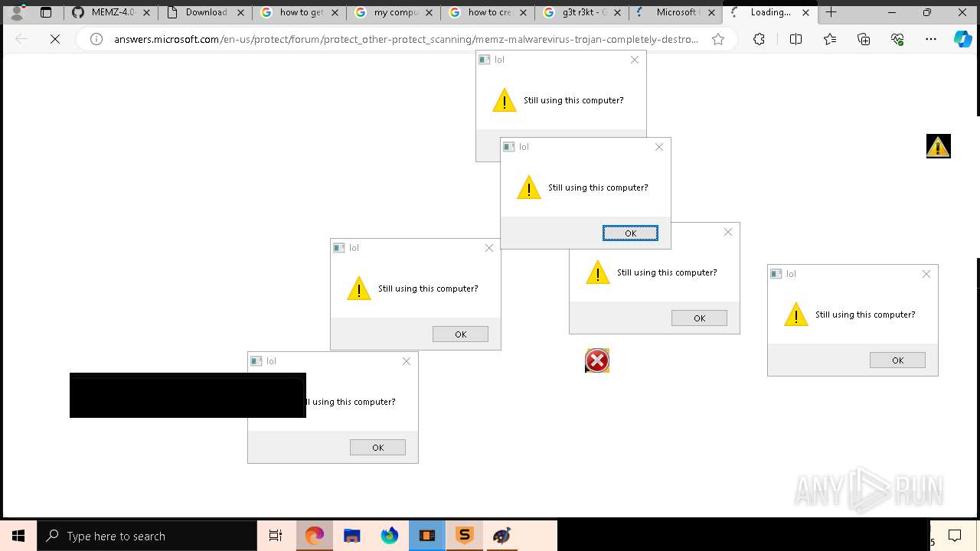This screenshot has height=551, width=980.
Task: Click the stray warning icon on black square
Action: pos(939,145)
